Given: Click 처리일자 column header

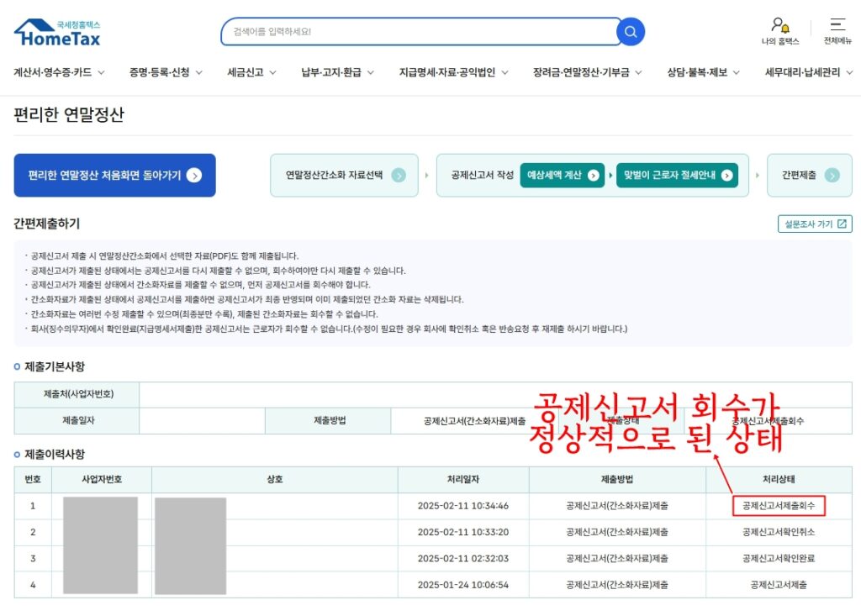Looking at the screenshot, I should pyautogui.click(x=463, y=479).
